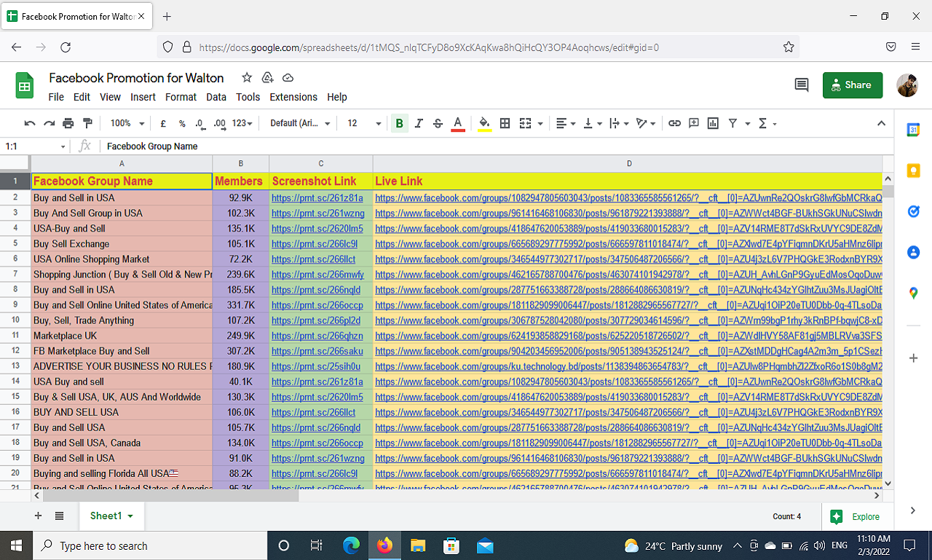Image resolution: width=932 pixels, height=560 pixels.
Task: Open the zoom 100% dropdown
Action: point(127,124)
